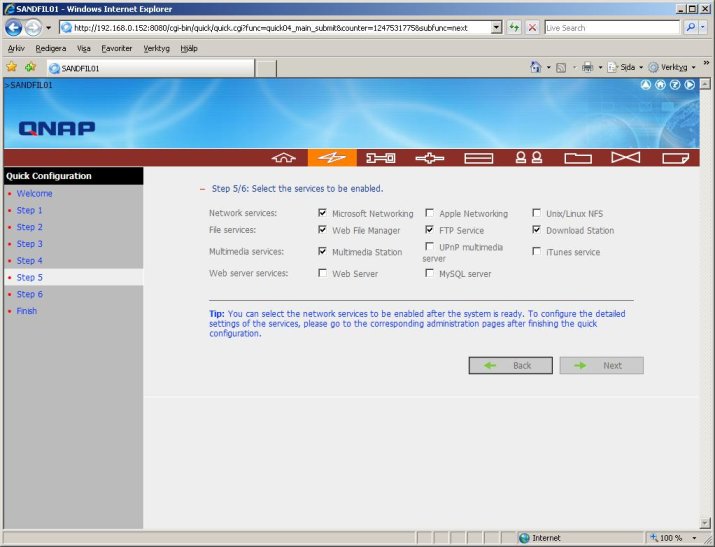Open the users icon showing two people

528,158
